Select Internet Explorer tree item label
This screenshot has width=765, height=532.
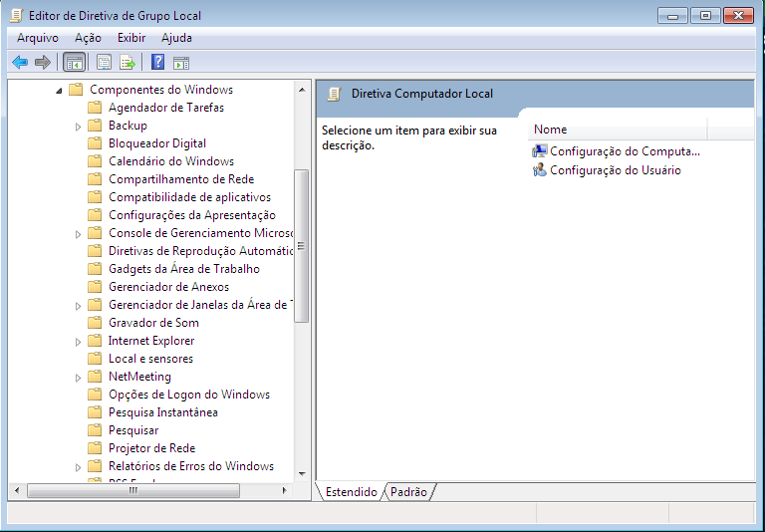click(x=151, y=341)
